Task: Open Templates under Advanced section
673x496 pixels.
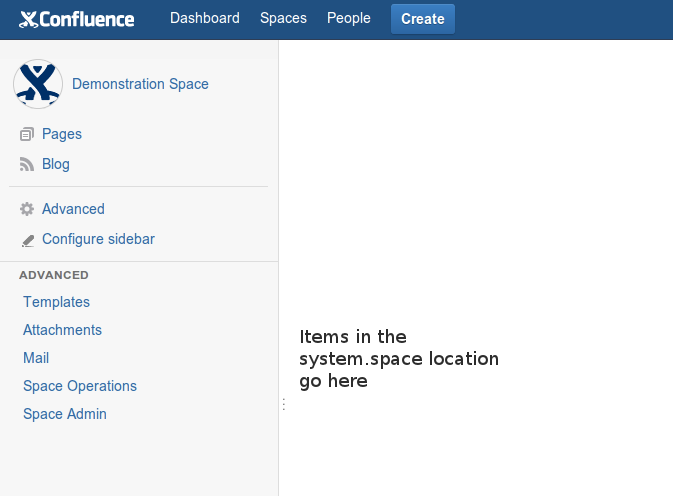Action: coord(57,302)
